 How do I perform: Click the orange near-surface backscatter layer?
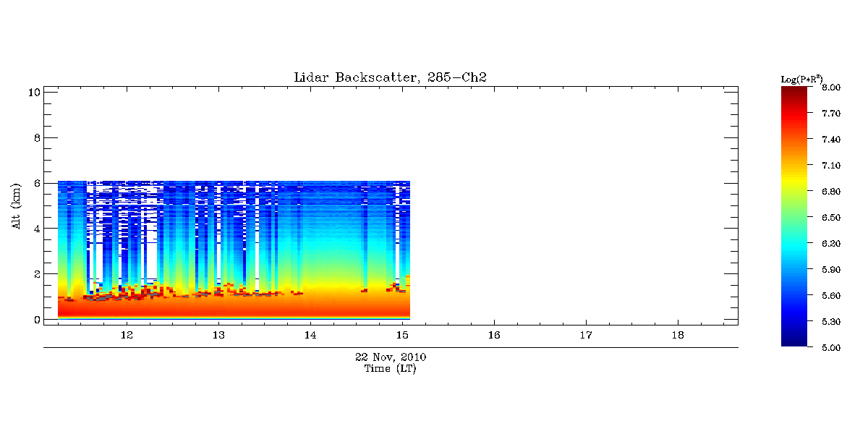pos(234,307)
